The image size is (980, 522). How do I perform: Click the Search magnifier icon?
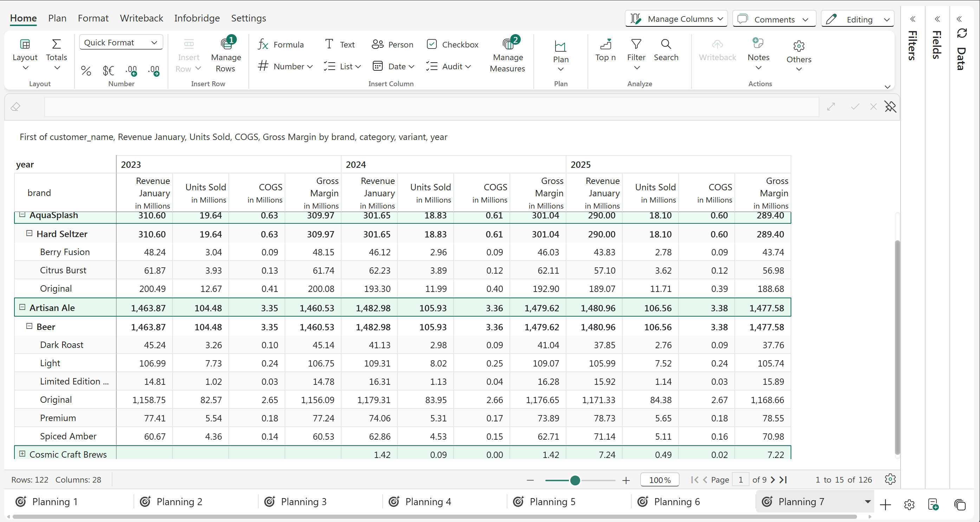click(x=666, y=45)
